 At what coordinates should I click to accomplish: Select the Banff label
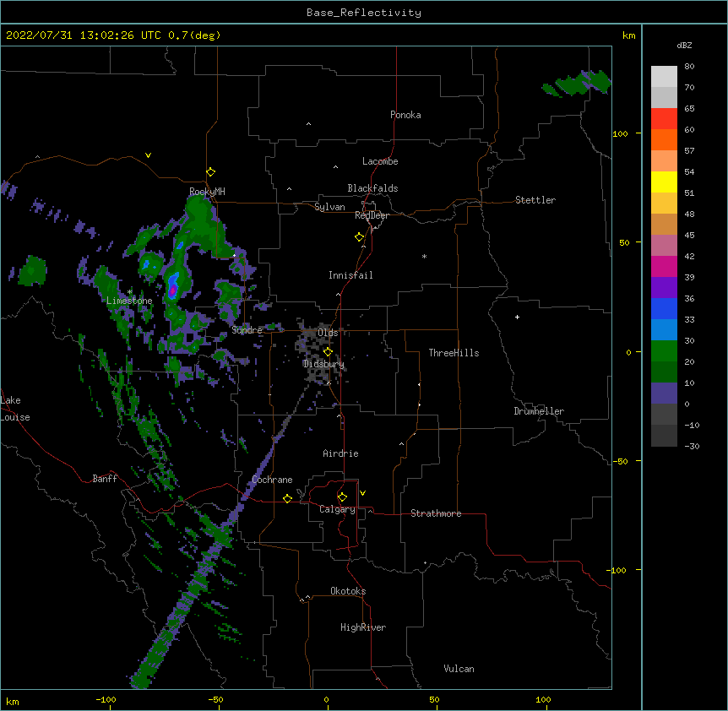(105, 479)
